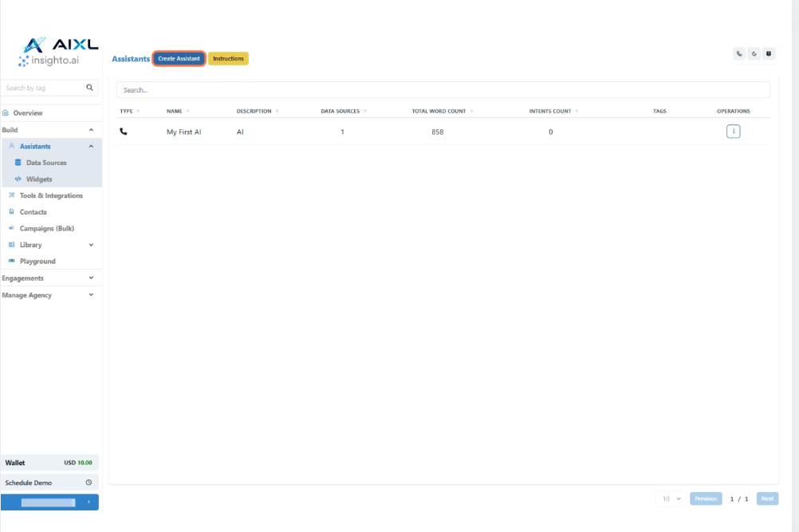Collapse the Build section
Image resolution: width=799 pixels, height=532 pixels.
coord(90,130)
